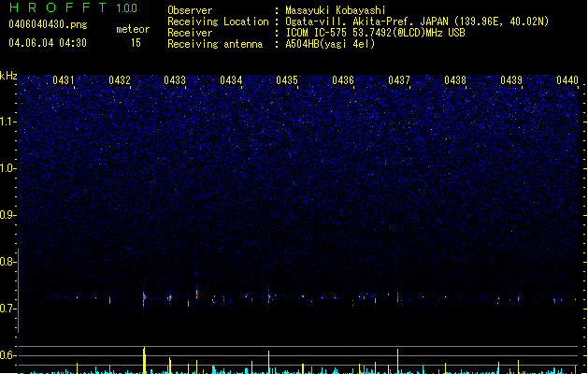Click the 0.8 kHz axis label
Viewport: 588px width, 374px height.
point(8,262)
